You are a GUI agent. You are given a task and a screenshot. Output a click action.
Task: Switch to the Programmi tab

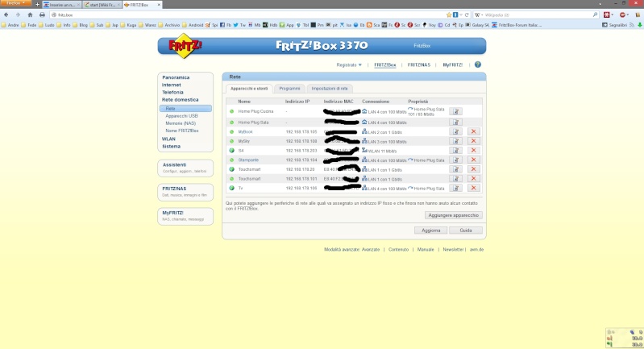[x=289, y=89]
